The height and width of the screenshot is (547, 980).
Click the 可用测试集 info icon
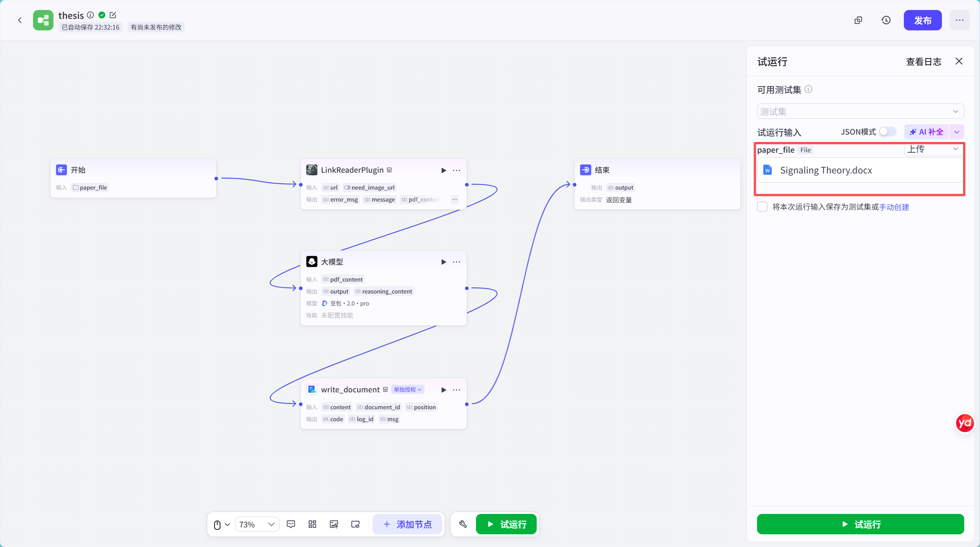(809, 89)
